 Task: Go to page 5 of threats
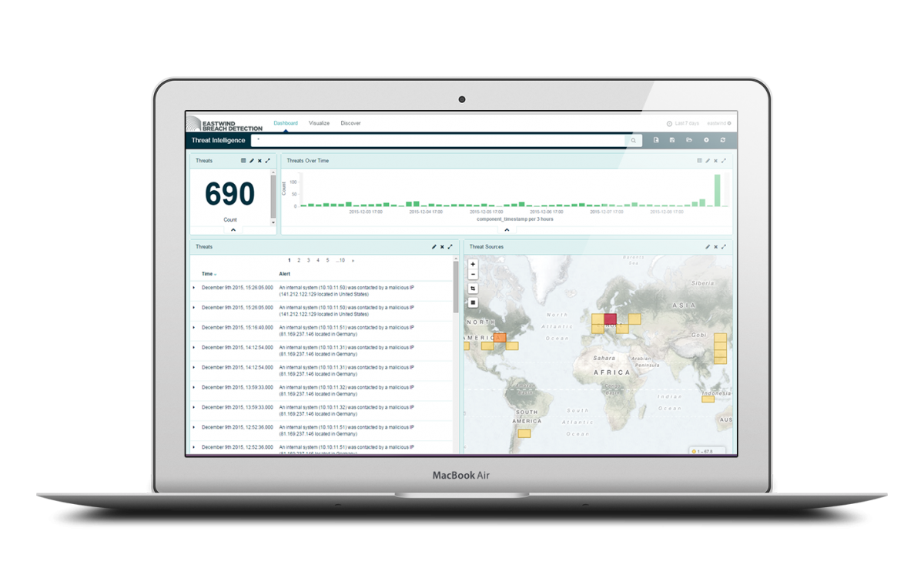click(327, 261)
